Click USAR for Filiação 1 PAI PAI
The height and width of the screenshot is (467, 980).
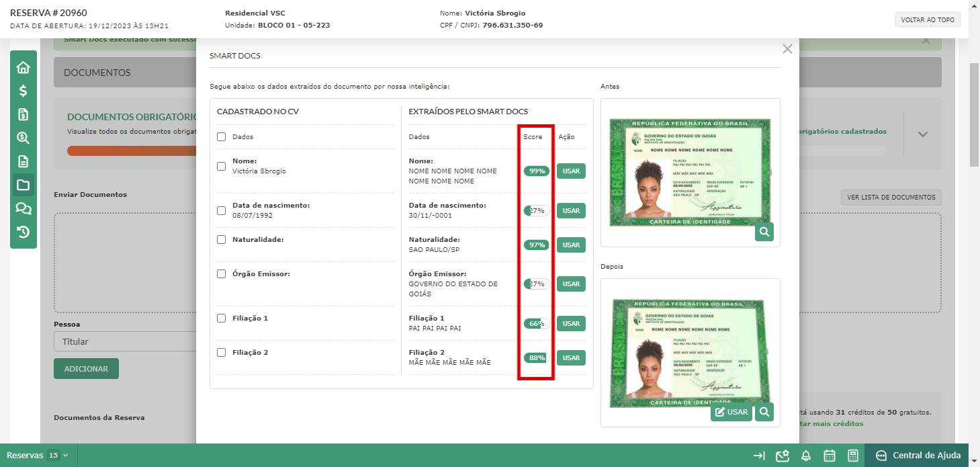click(571, 323)
